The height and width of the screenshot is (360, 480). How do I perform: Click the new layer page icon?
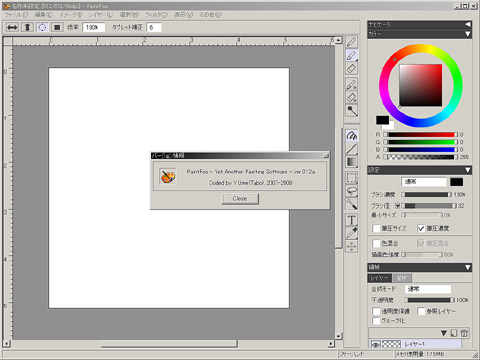(454, 333)
